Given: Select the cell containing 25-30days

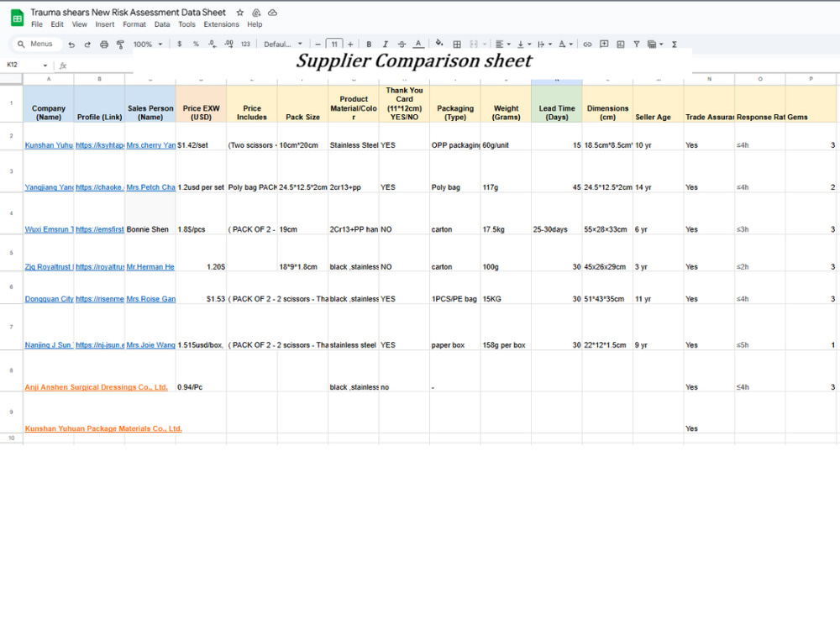Looking at the screenshot, I should [557, 213].
